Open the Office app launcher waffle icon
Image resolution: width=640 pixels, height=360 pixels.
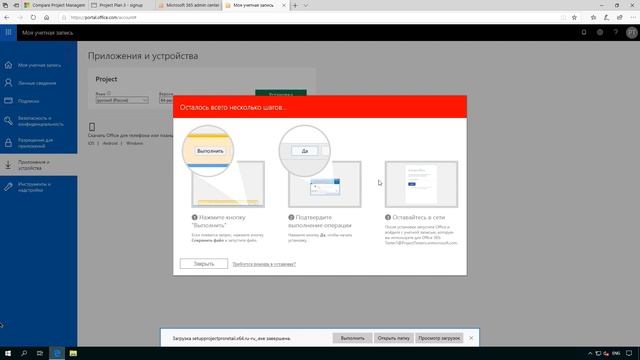pos(8,32)
